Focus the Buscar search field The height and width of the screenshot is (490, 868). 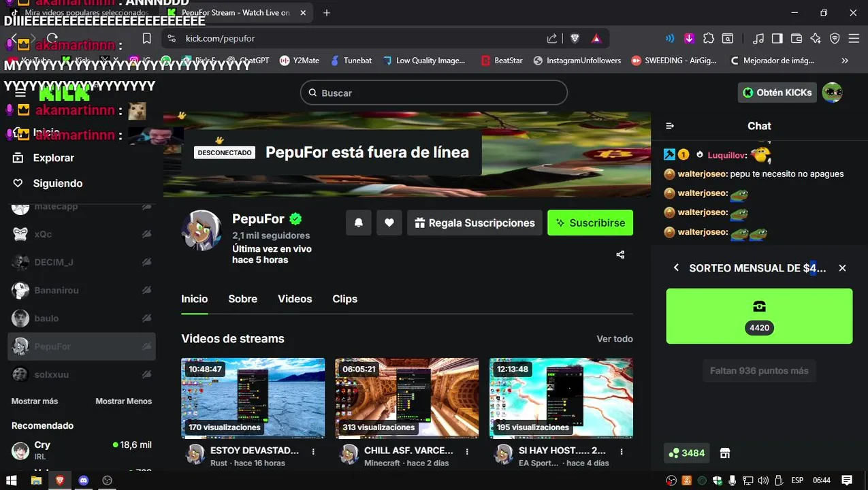434,93
